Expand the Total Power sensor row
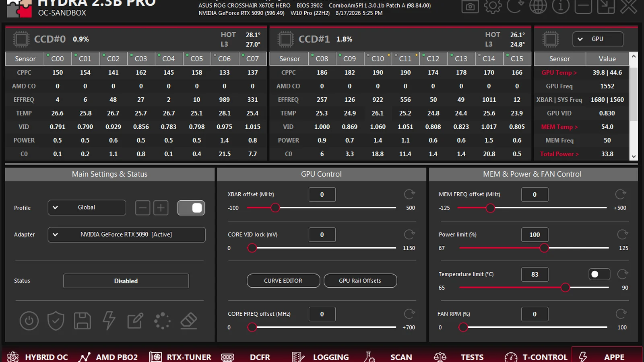The image size is (644, 362). 559,154
